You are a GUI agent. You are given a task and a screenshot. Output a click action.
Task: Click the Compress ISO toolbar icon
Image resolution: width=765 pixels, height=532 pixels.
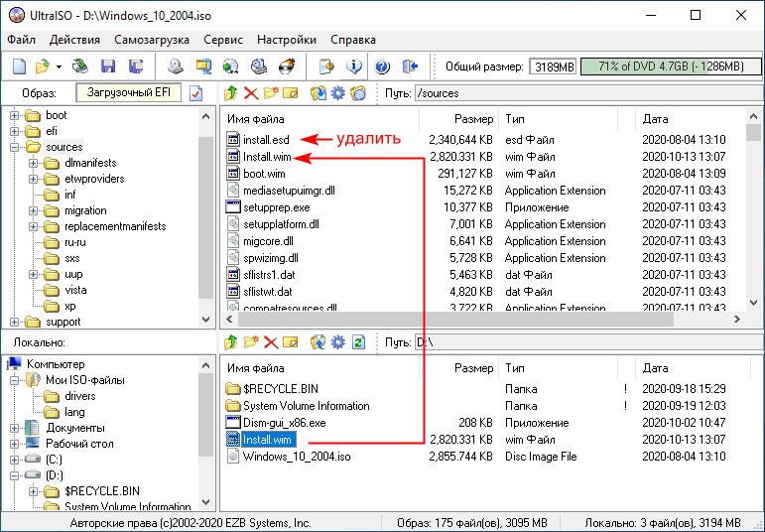click(203, 66)
